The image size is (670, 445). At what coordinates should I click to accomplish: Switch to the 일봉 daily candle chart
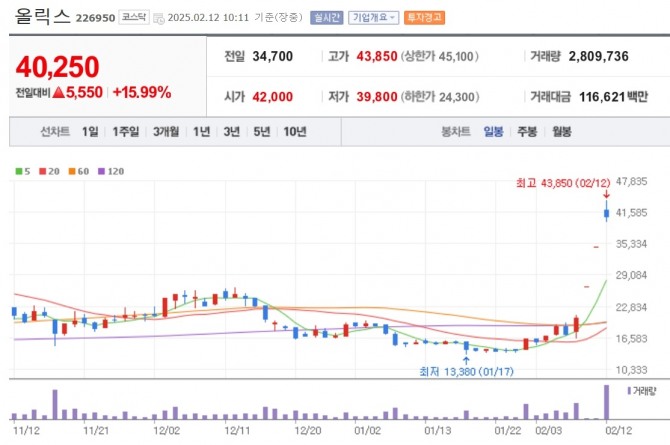coord(493,132)
